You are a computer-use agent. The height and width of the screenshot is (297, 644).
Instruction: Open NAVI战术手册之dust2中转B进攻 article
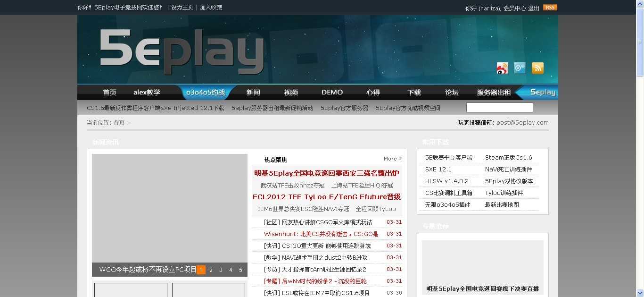coord(324,258)
